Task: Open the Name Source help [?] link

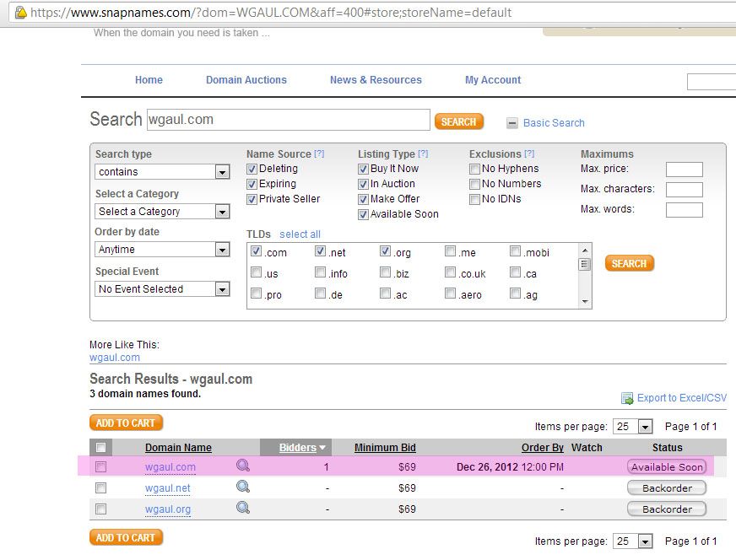Action: [x=319, y=154]
